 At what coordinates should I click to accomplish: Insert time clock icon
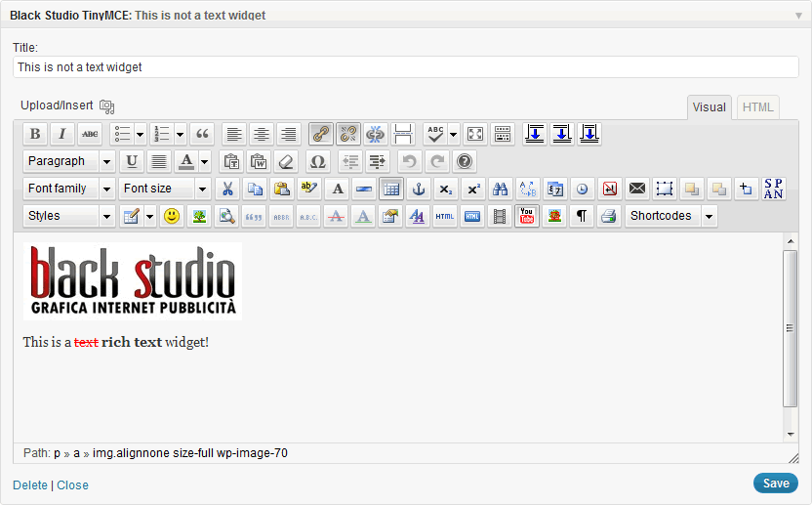click(x=582, y=189)
